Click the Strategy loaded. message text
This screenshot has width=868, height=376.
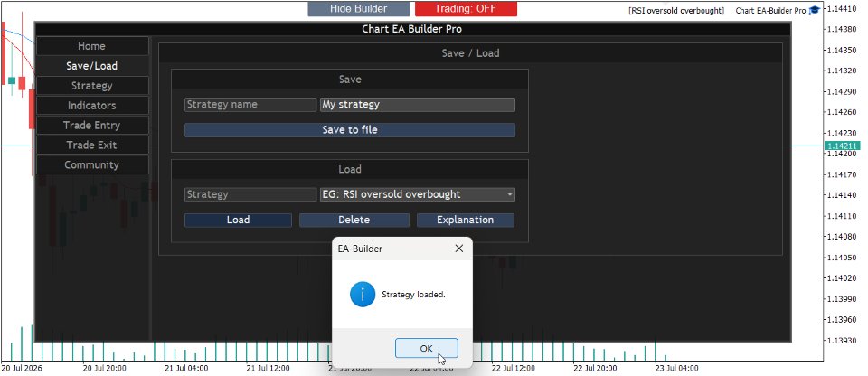pyautogui.click(x=413, y=295)
